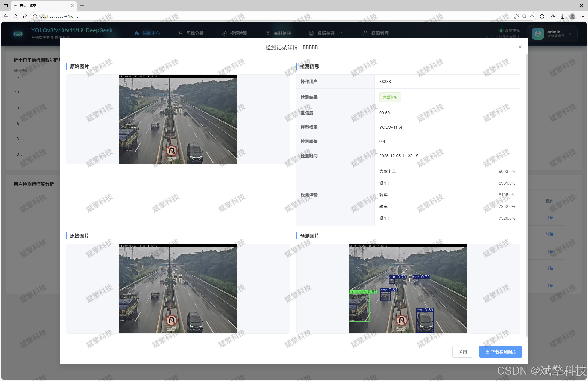
Task: Click the bottom-left original image thumbnail
Action: [x=178, y=289]
